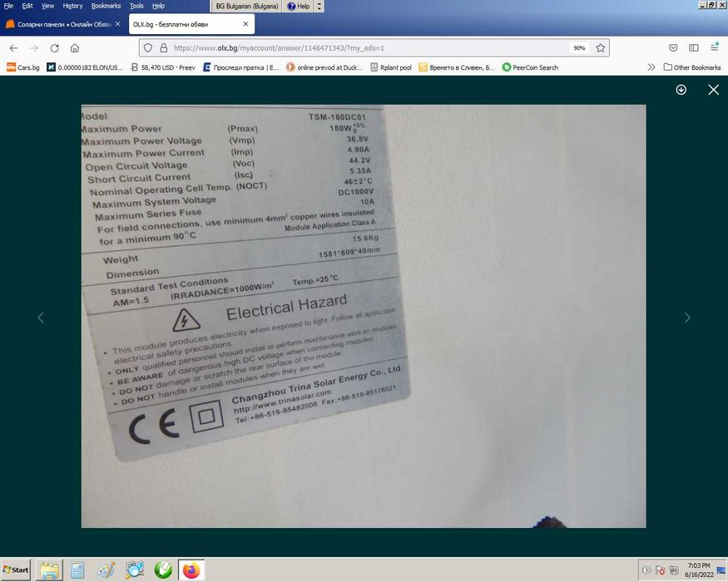Screen dimensions: 728x582
Task: Open the calculator taskbar icon
Action: tap(77, 570)
